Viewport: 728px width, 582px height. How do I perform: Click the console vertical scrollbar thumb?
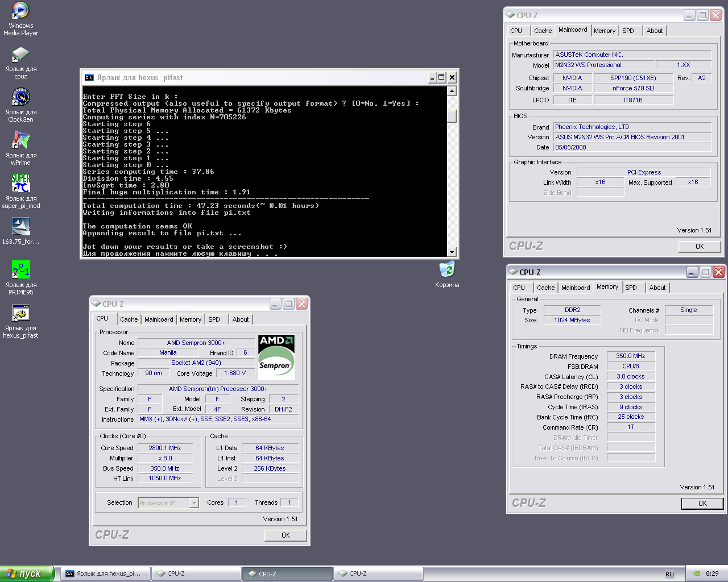pos(452,115)
